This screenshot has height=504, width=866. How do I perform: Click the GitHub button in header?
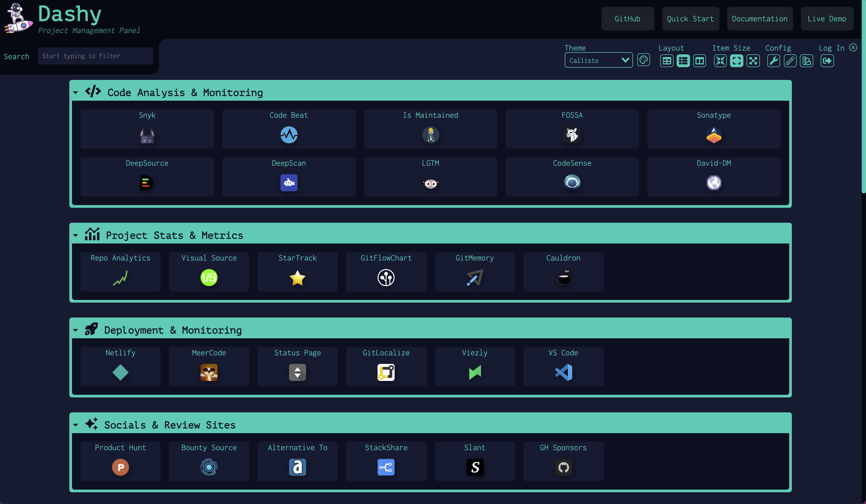[x=627, y=19]
